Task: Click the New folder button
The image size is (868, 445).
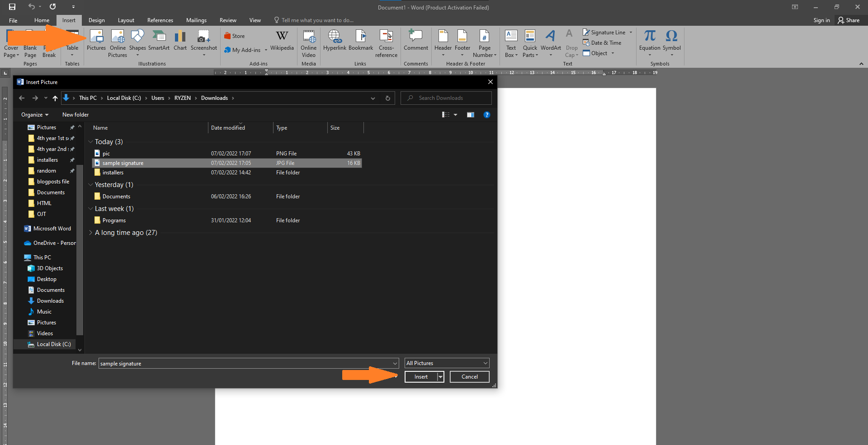Action: pyautogui.click(x=75, y=115)
